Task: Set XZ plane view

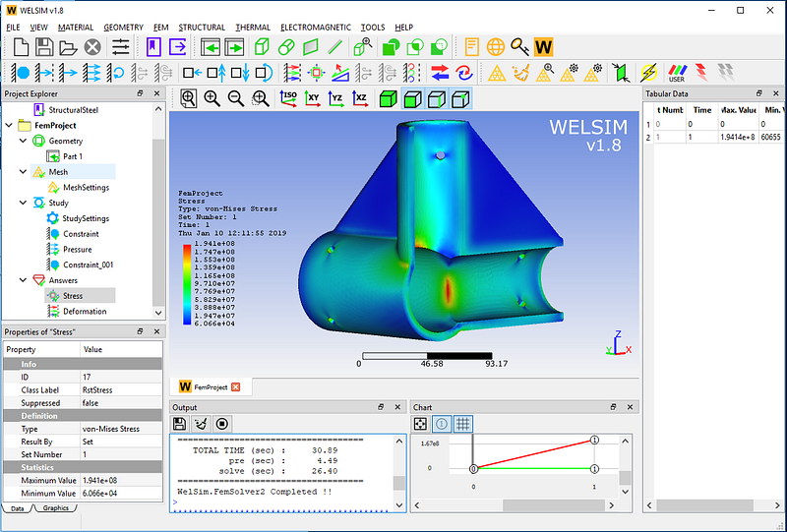Action: click(x=360, y=99)
